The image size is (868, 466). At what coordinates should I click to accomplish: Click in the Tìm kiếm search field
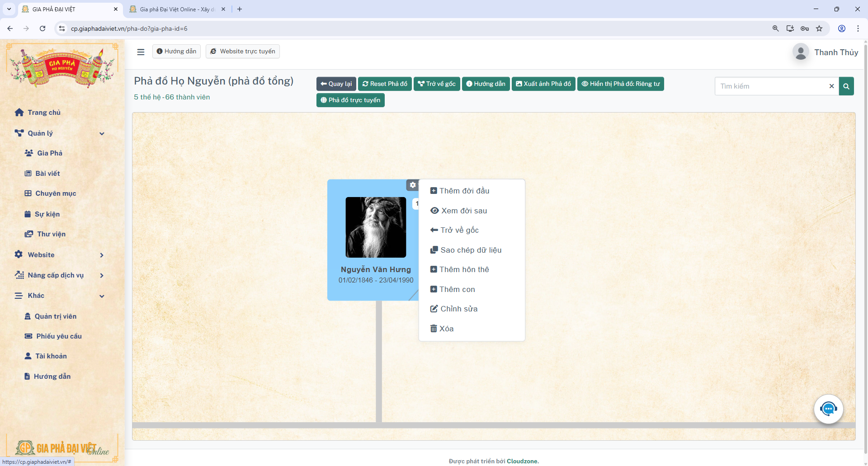771,86
